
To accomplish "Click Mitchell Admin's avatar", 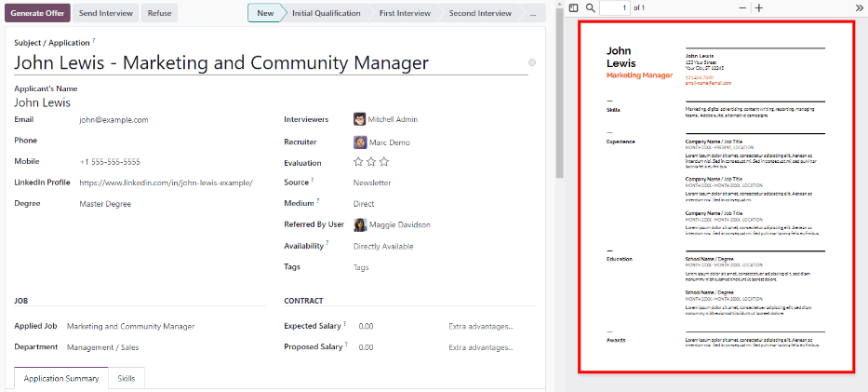I will coord(359,119).
